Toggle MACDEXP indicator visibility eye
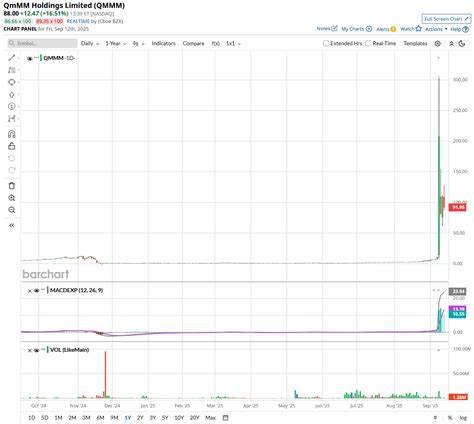The image size is (474, 424). [37, 291]
